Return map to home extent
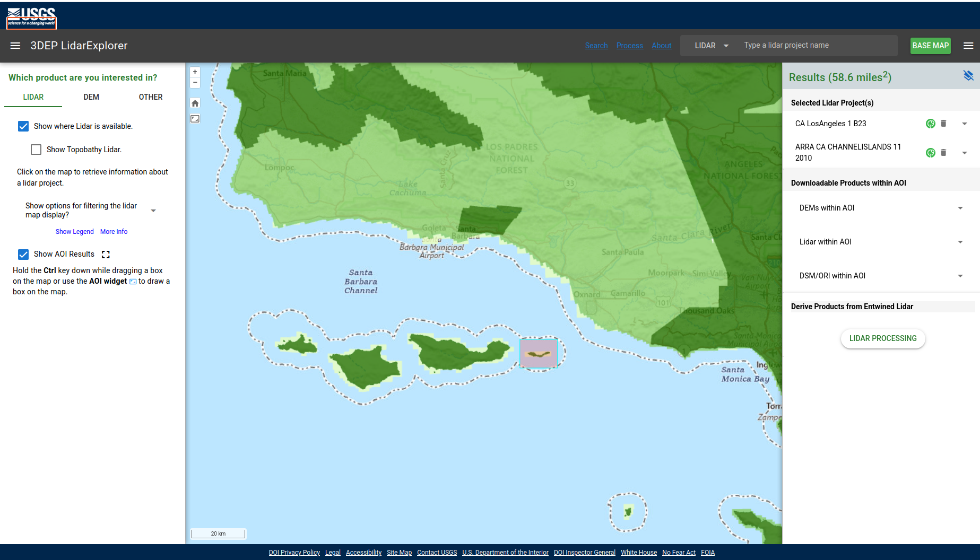 [x=195, y=103]
